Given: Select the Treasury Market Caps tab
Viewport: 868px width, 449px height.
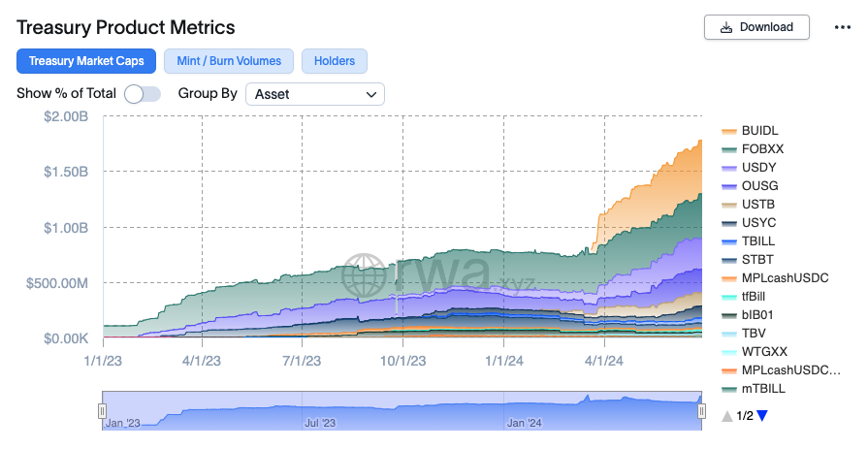Looking at the screenshot, I should (86, 61).
